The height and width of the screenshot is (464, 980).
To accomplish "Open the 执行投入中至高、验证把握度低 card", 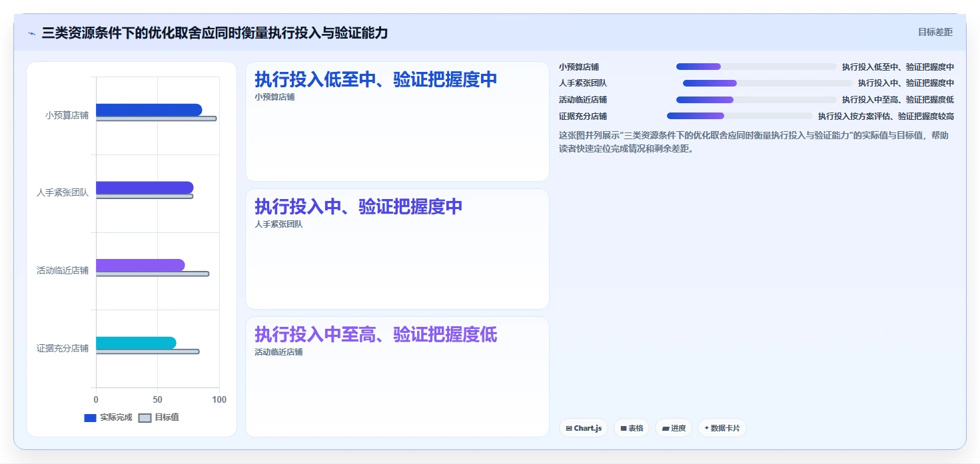I will coord(397,377).
